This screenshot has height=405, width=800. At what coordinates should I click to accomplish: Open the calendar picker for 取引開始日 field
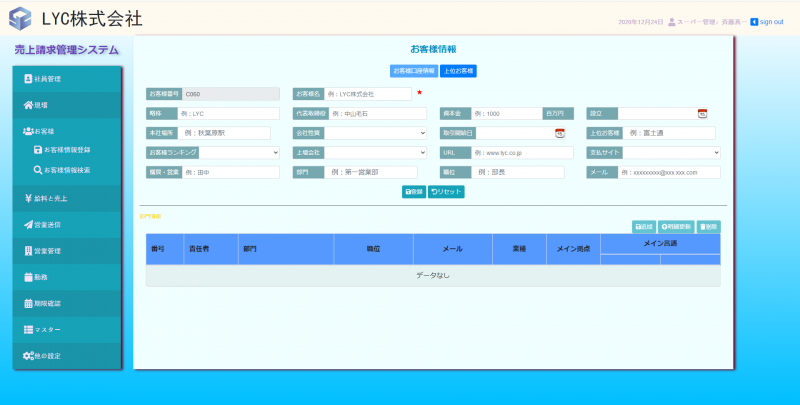(560, 133)
